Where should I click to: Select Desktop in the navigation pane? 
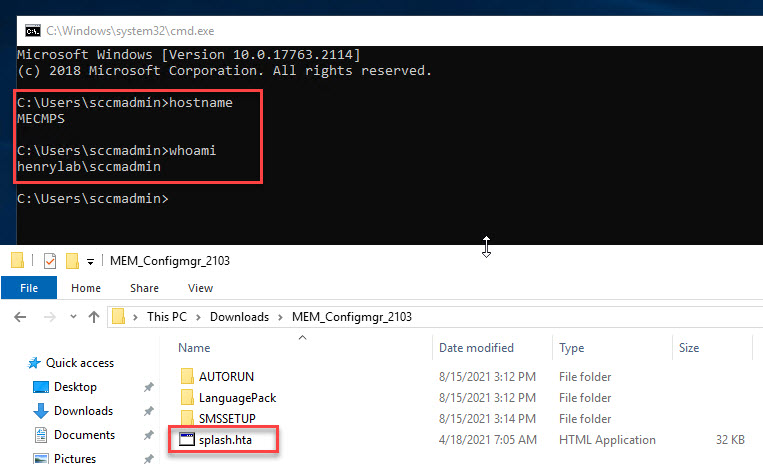coord(75,386)
